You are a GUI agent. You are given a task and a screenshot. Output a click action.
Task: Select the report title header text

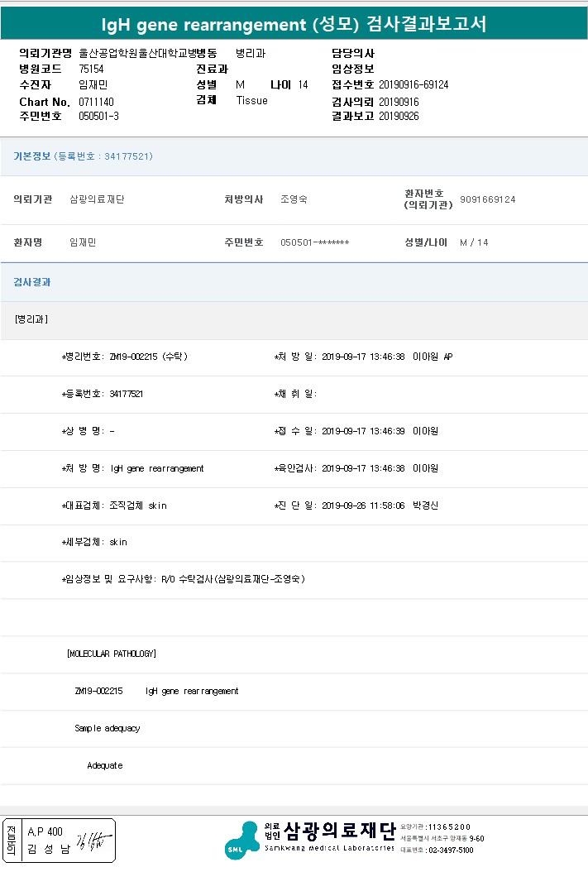coord(294,24)
